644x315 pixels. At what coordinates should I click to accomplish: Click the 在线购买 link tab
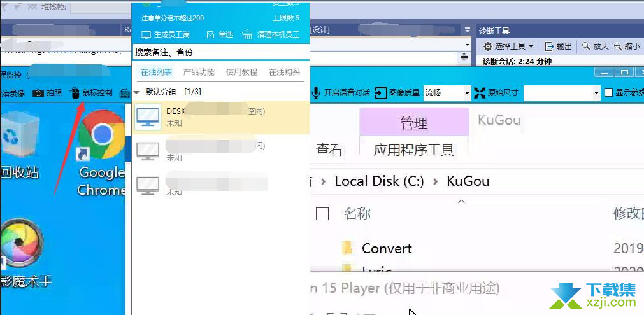(x=284, y=72)
